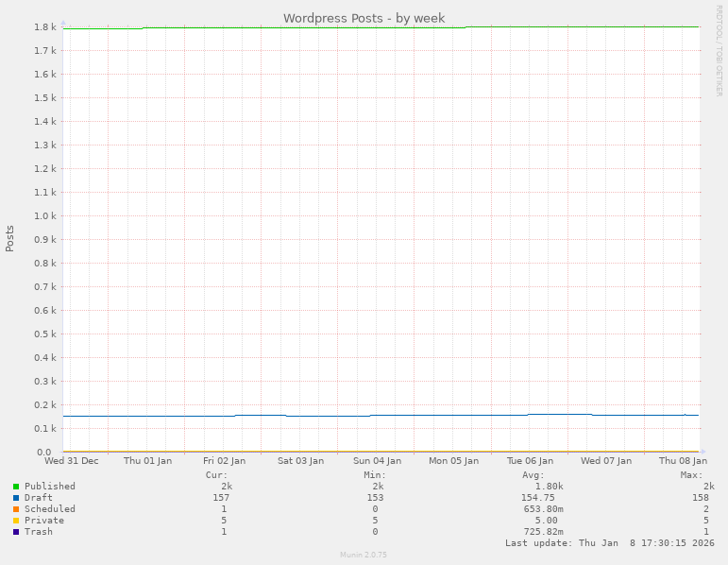Select the 'Private' legend label
Viewport: 728px width, 565px height.
(x=44, y=521)
